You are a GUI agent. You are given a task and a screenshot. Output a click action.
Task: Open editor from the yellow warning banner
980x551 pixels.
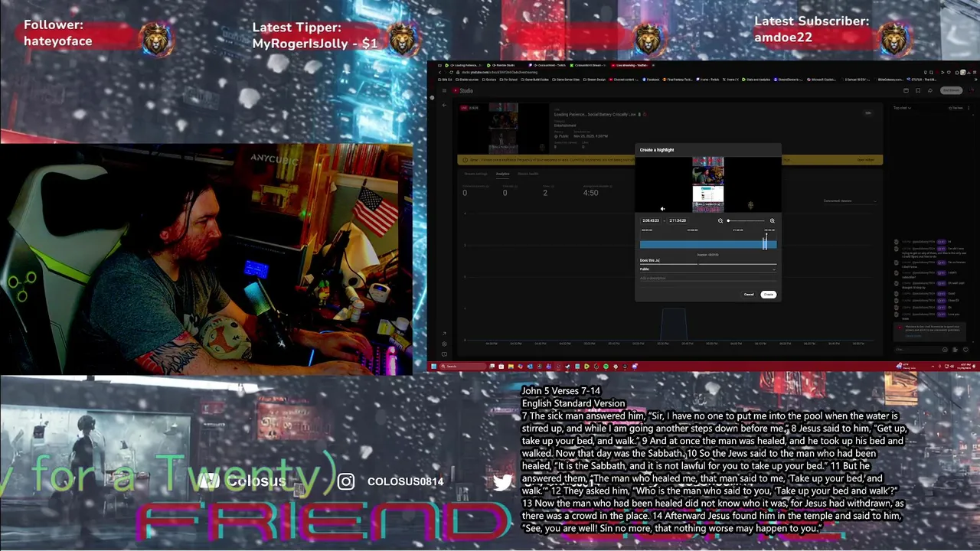tap(865, 160)
